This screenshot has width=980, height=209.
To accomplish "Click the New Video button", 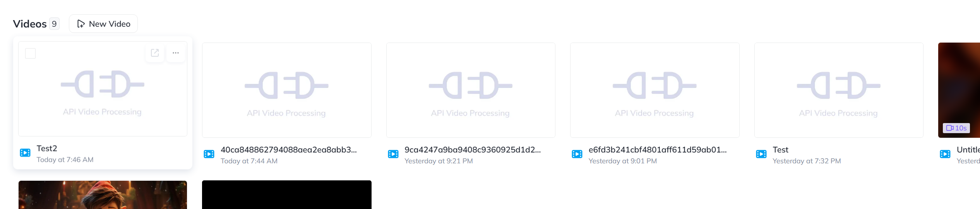I will pos(103,24).
